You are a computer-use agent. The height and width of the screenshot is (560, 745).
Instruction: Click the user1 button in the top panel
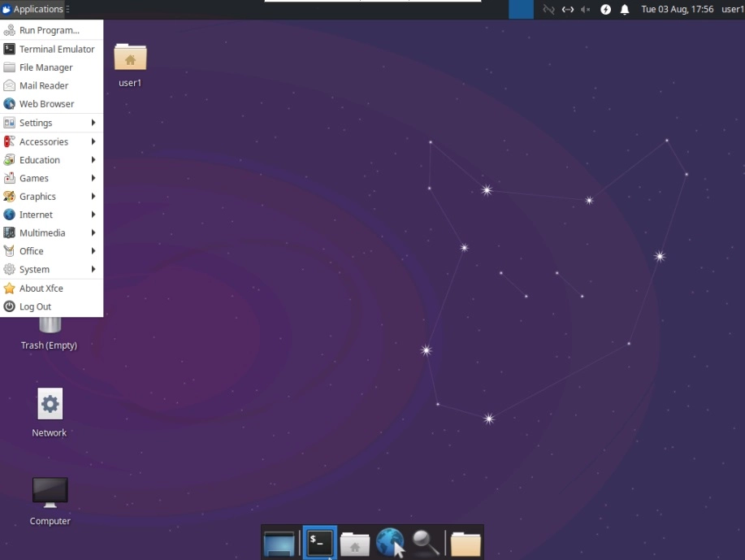point(731,10)
